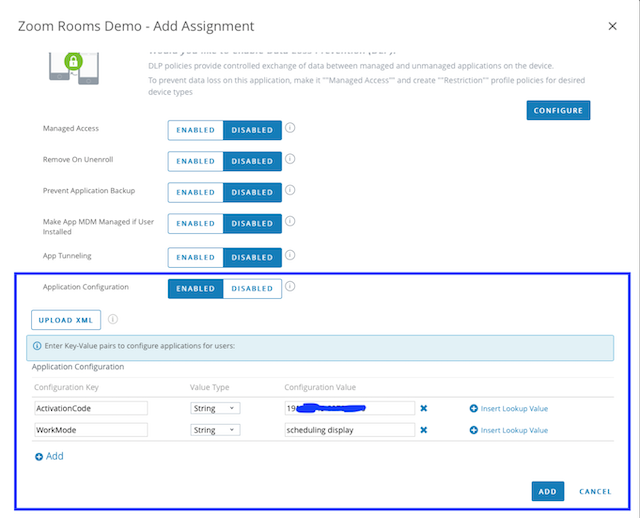Click the blue ADD button
Screen dimensions: 640x518
(547, 491)
